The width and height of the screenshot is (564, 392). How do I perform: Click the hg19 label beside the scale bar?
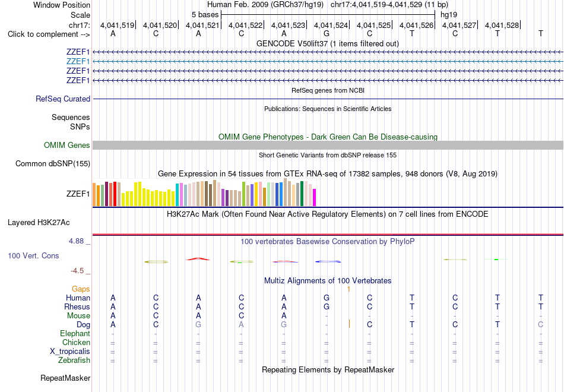click(449, 15)
